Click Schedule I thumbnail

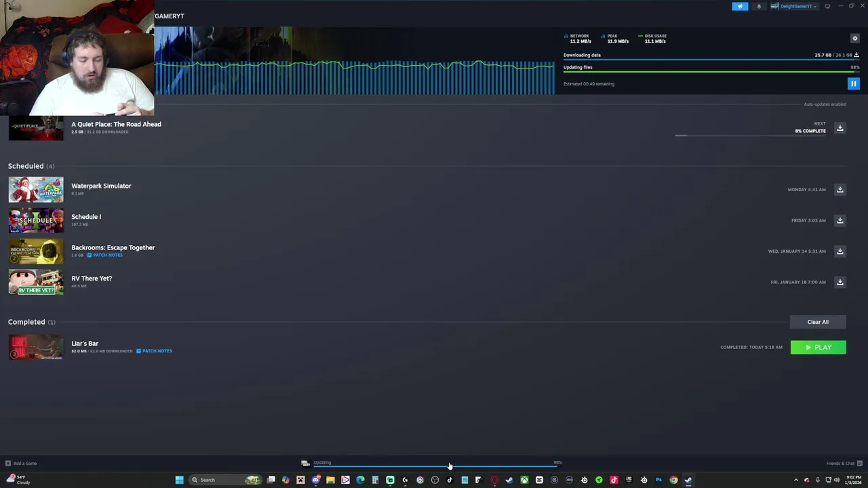[36, 220]
